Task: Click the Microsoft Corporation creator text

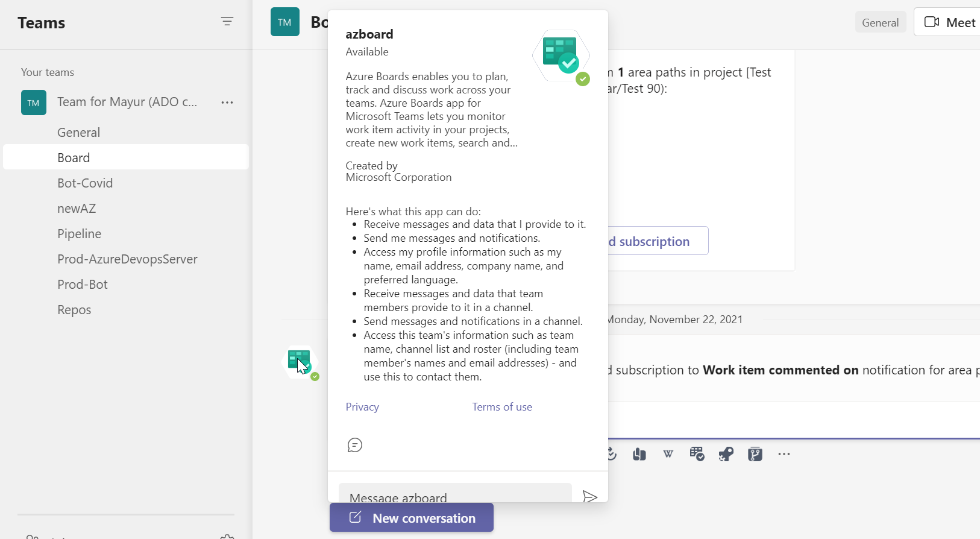Action: pyautogui.click(x=398, y=177)
